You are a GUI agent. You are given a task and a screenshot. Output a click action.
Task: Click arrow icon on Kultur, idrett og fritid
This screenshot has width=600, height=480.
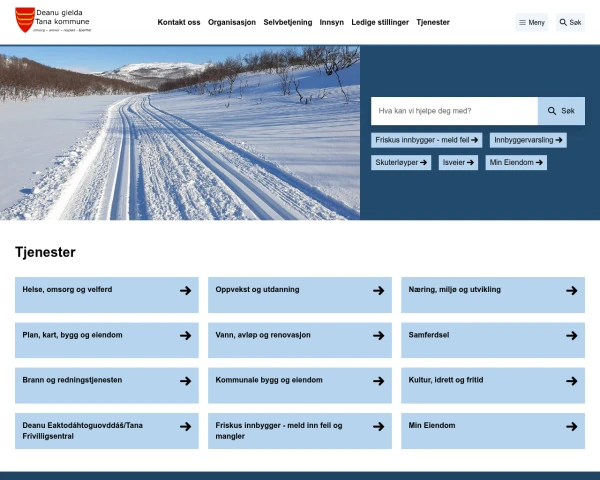(x=572, y=381)
